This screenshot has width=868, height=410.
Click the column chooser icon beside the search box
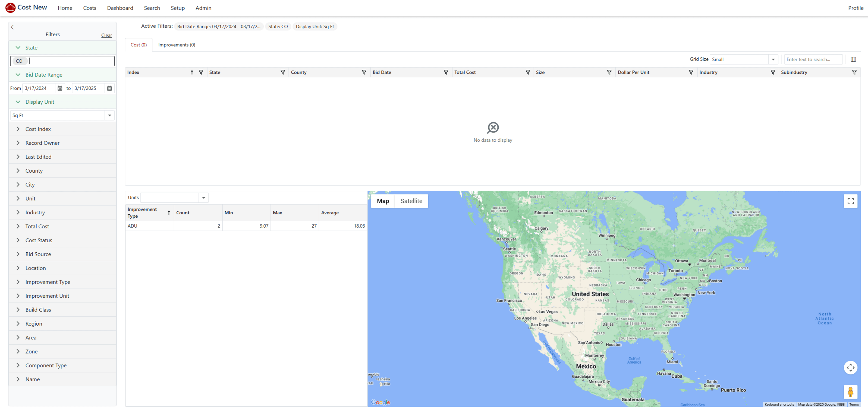pyautogui.click(x=854, y=59)
